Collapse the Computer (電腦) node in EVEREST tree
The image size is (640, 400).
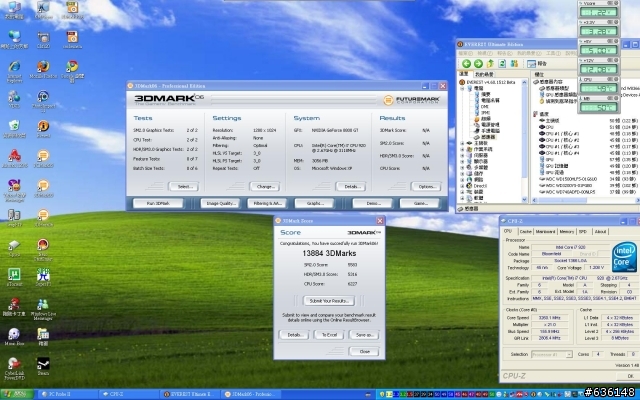[x=462, y=88]
